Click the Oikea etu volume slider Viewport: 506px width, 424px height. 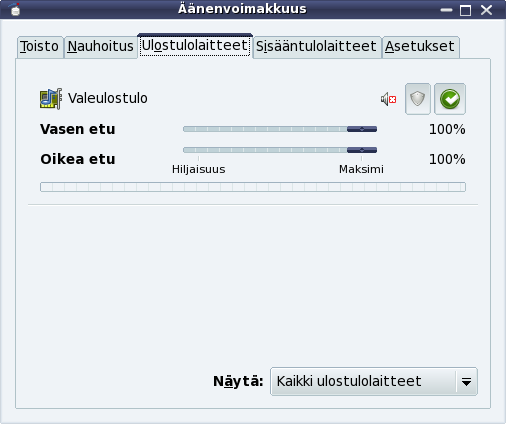coord(280,150)
